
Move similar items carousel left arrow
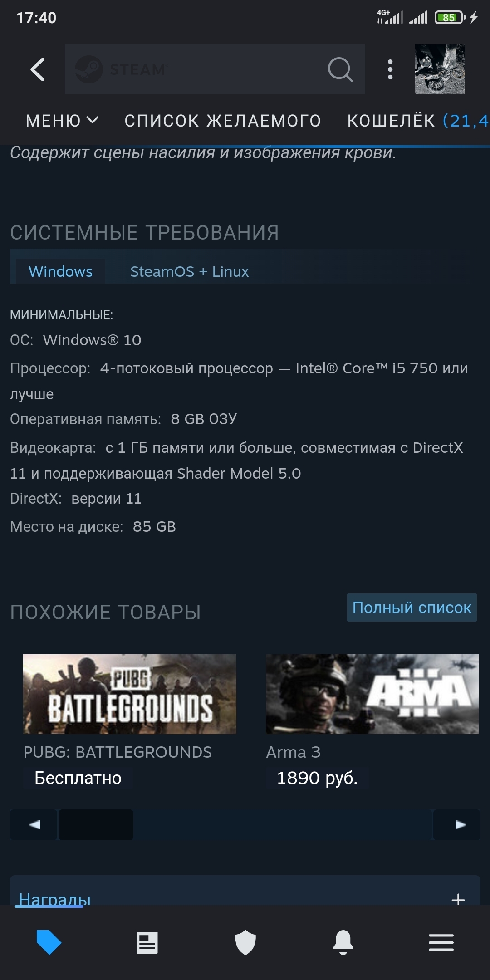pyautogui.click(x=34, y=825)
